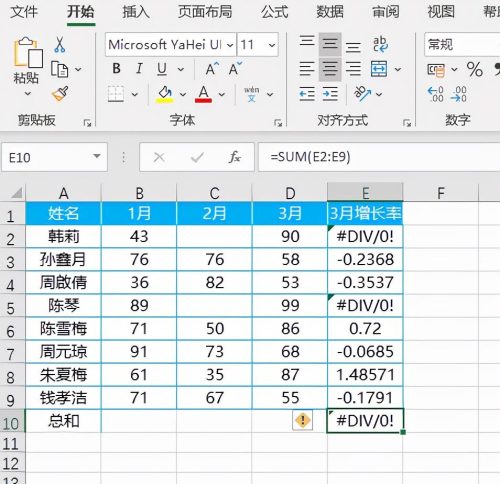Click the error warning icon beside E10

(303, 420)
